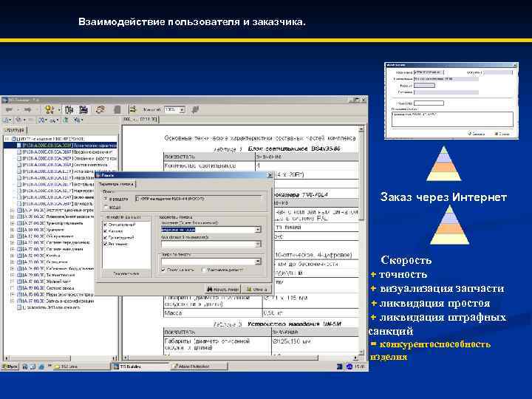Click the wide button below the checkbox list
532x399 pixels.
click(x=126, y=273)
